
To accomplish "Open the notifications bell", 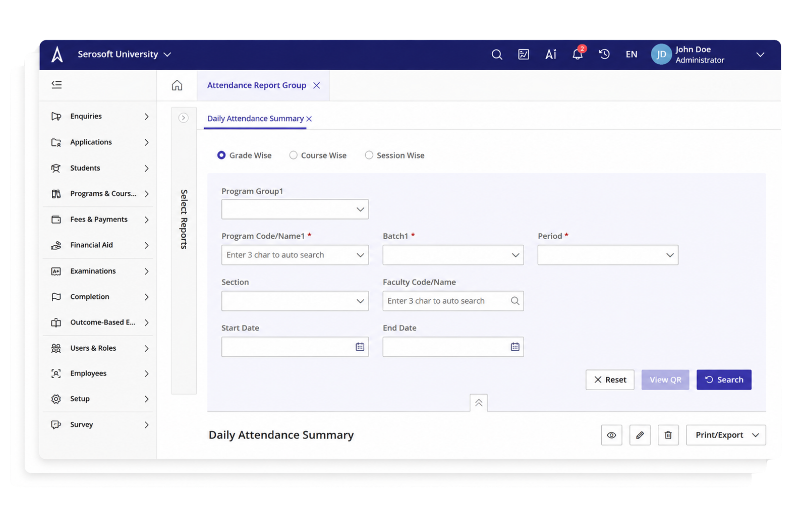I will (x=577, y=54).
